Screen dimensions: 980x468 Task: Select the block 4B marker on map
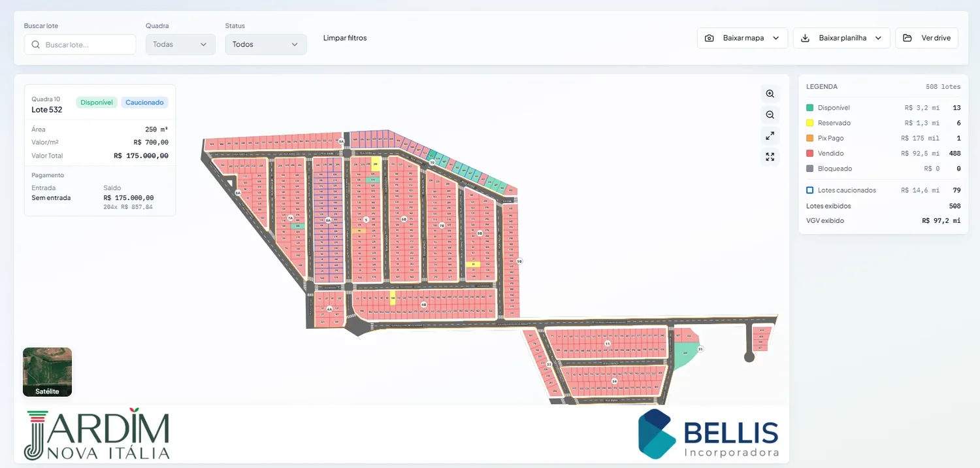[x=423, y=305]
